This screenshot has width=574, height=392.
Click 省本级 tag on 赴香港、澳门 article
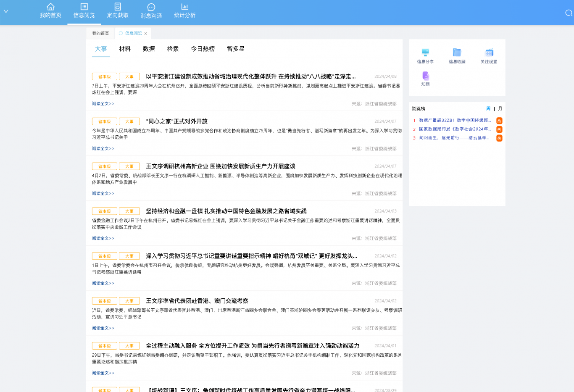pos(104,301)
